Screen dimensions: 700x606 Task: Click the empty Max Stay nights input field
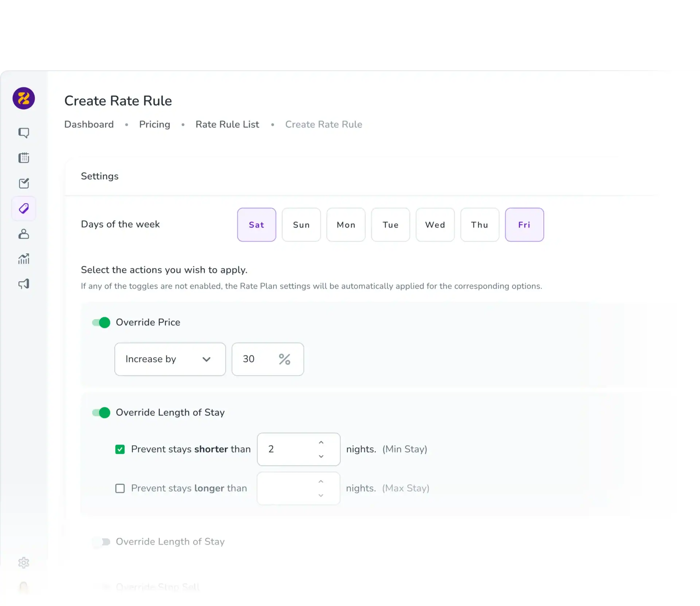(x=299, y=488)
